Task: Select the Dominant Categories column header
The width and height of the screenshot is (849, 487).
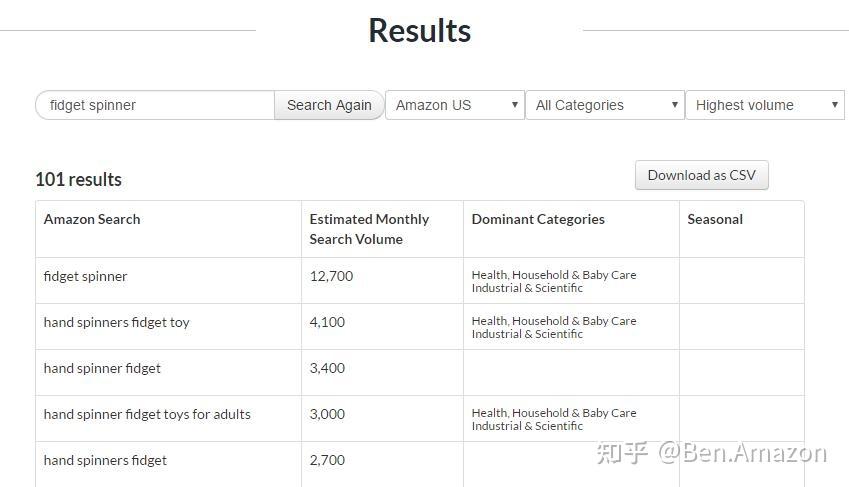Action: pyautogui.click(x=538, y=219)
